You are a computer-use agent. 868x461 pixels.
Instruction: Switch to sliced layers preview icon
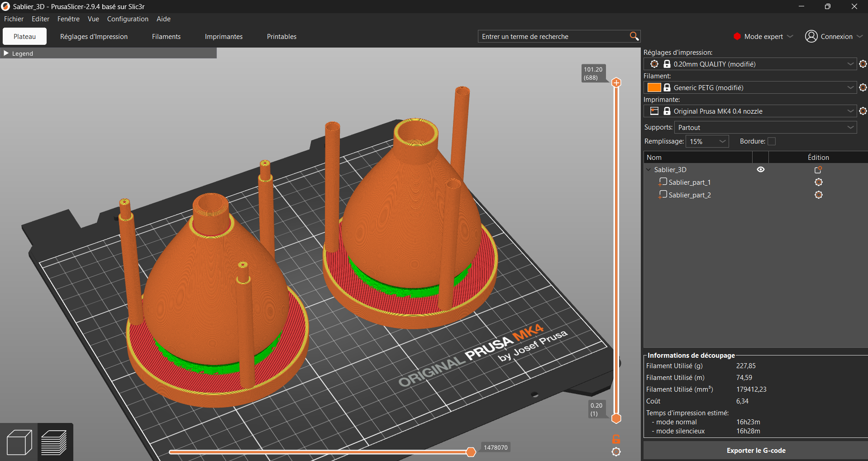coord(54,442)
